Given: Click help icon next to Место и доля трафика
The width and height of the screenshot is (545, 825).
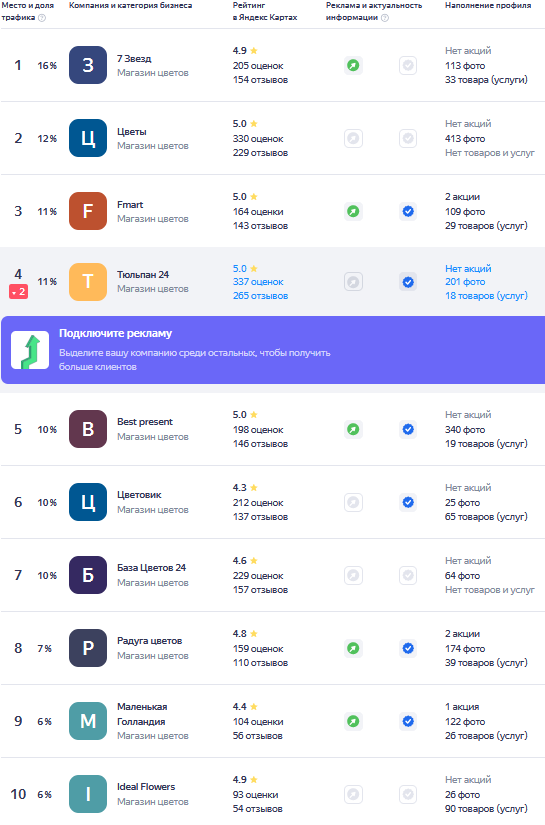Looking at the screenshot, I should tap(42, 18).
